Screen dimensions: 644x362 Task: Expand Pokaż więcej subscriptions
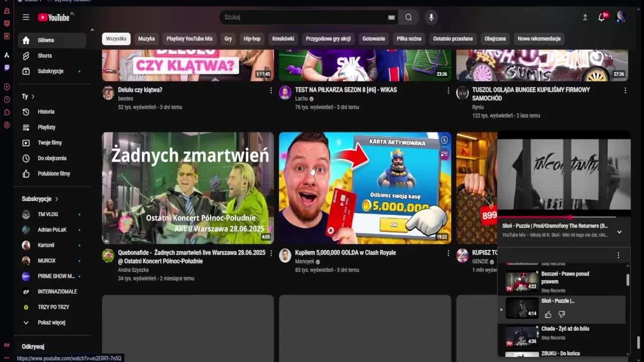(x=52, y=322)
